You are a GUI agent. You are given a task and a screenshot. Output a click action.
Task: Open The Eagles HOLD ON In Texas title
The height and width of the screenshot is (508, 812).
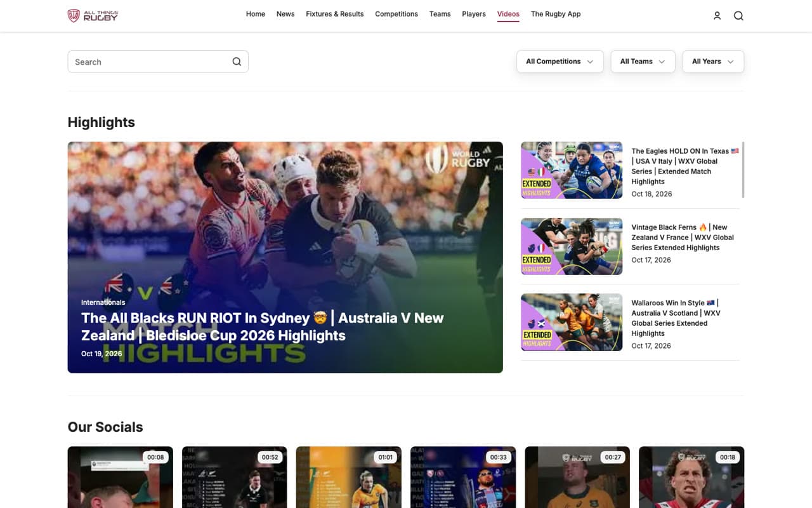coord(685,166)
